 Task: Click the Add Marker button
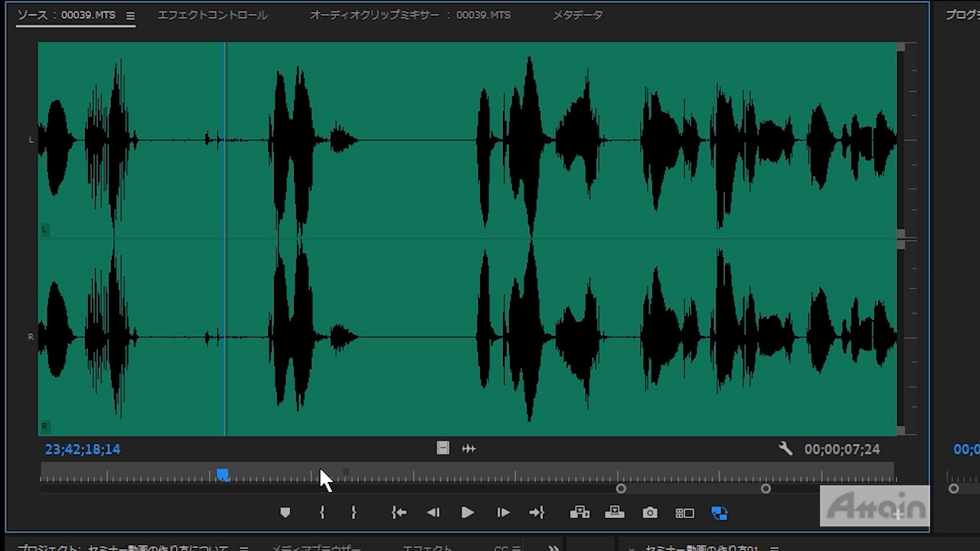point(285,513)
